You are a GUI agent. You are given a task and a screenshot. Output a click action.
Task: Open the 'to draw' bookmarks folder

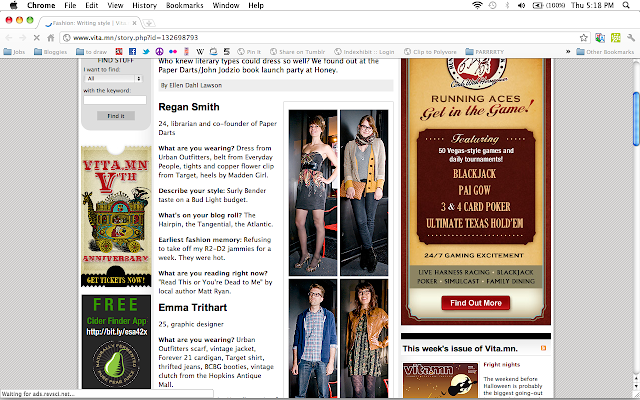tap(91, 52)
